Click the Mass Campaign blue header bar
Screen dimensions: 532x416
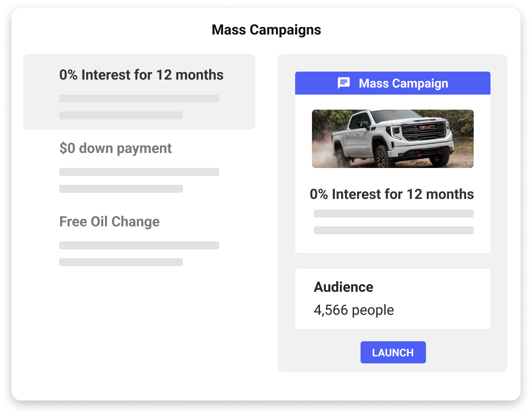393,83
